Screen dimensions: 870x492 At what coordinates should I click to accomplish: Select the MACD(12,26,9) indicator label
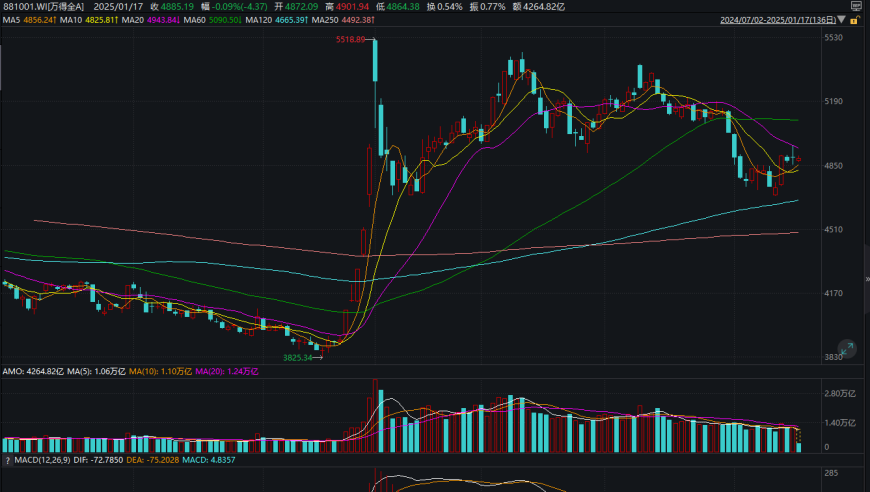[42, 460]
